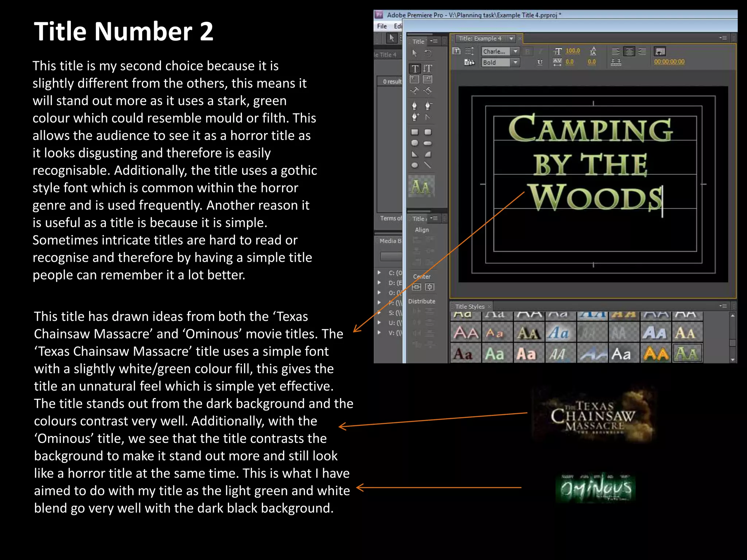This screenshot has height=560, width=747.
Task: Toggle underline text formatting
Action: 540,62
